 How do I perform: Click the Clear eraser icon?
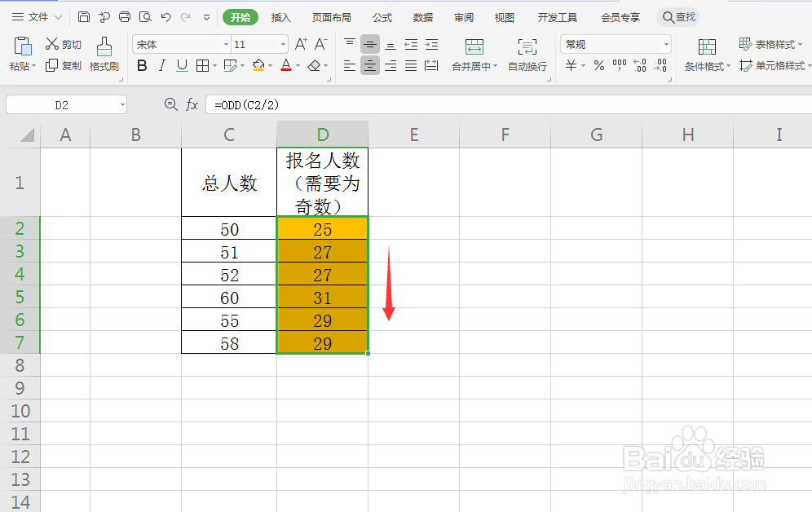314,66
